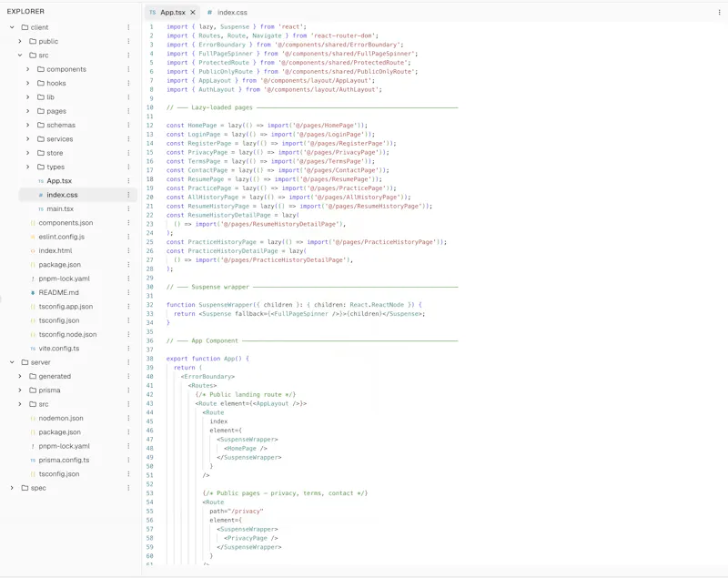Open more options for index.html
The image size is (728, 578).
[128, 250]
